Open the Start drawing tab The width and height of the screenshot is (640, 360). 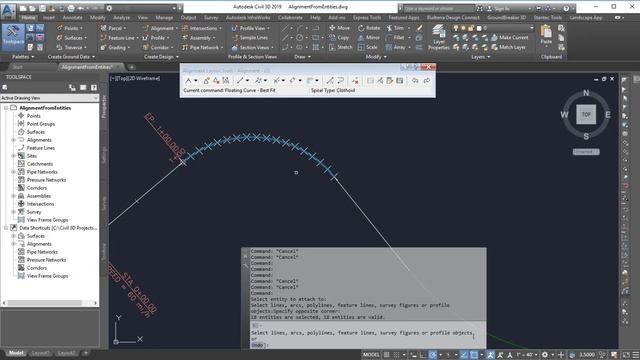(x=18, y=67)
